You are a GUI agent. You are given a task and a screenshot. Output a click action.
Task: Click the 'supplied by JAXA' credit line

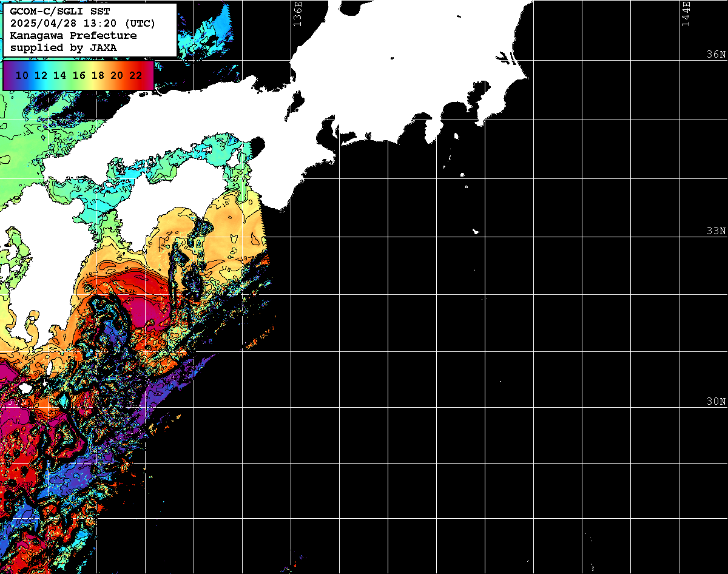(x=64, y=47)
